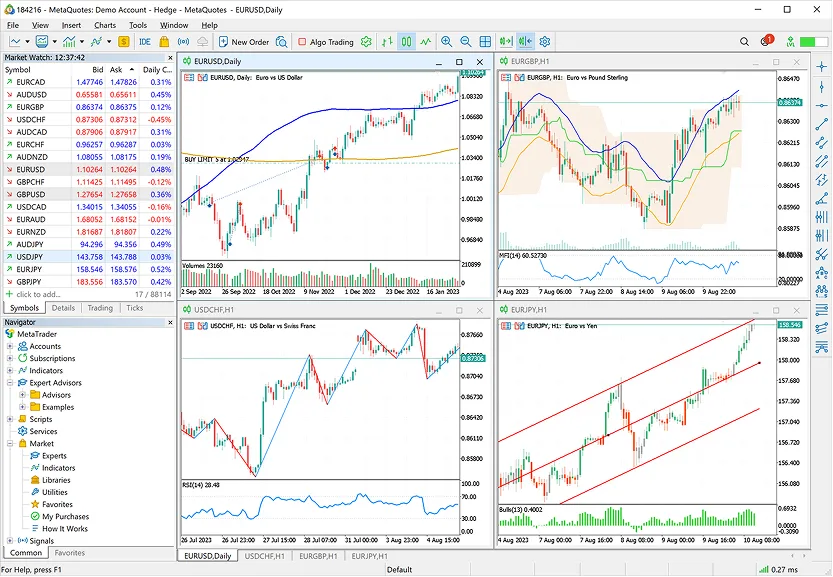
Task: Select the Trendline drawing tool
Action: (x=821, y=124)
